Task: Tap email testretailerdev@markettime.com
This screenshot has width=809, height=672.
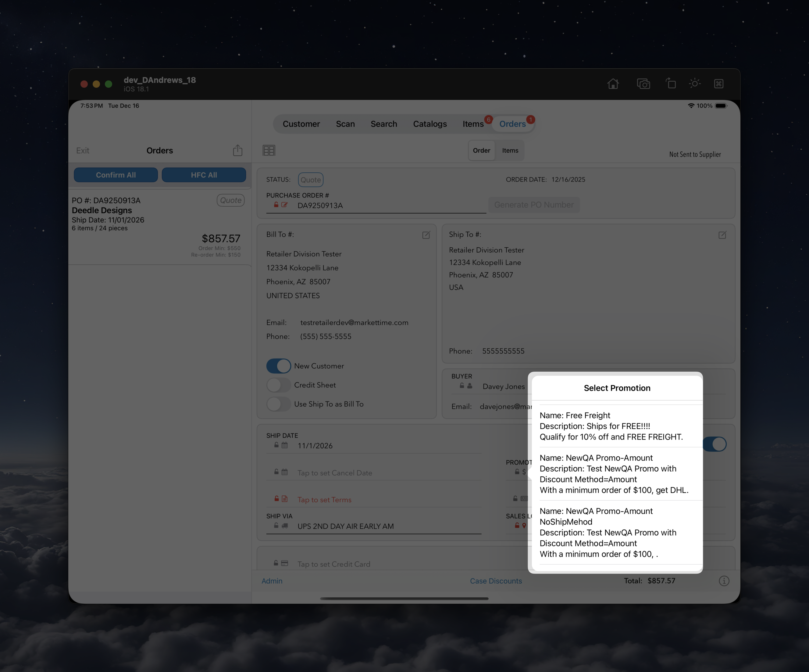Action: pos(355,323)
